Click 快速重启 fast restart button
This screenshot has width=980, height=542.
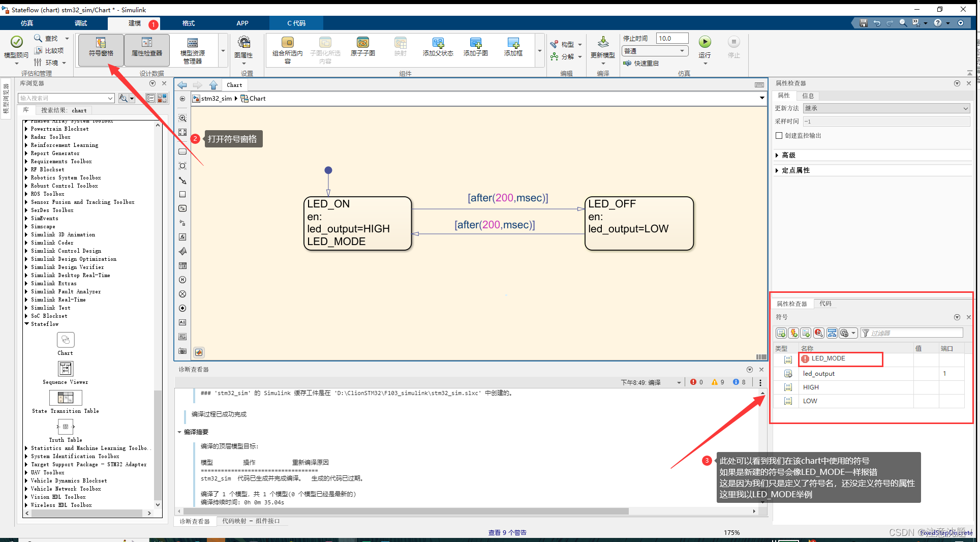[x=641, y=63]
